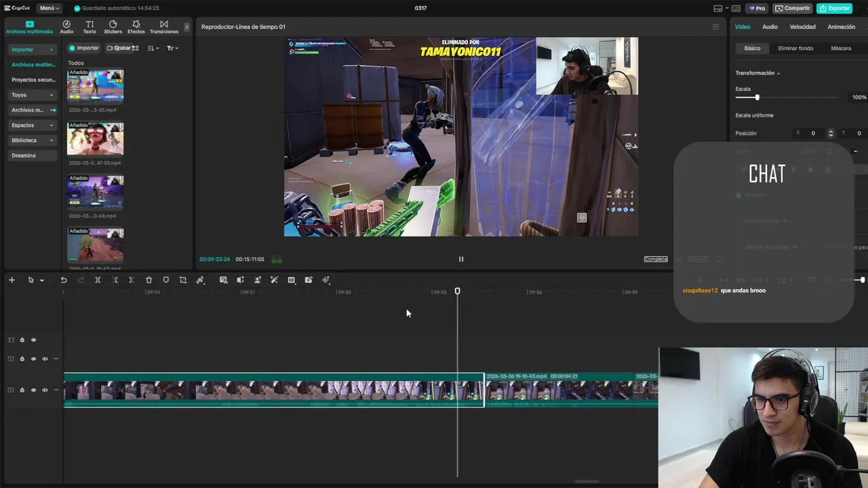Click the undo arrow in timeline toolbar

tap(64, 280)
